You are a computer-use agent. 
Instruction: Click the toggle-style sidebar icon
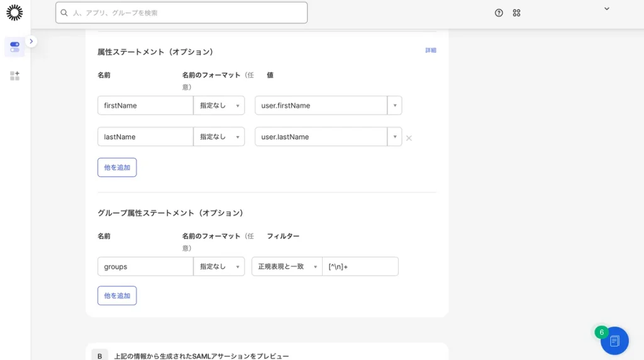14,47
